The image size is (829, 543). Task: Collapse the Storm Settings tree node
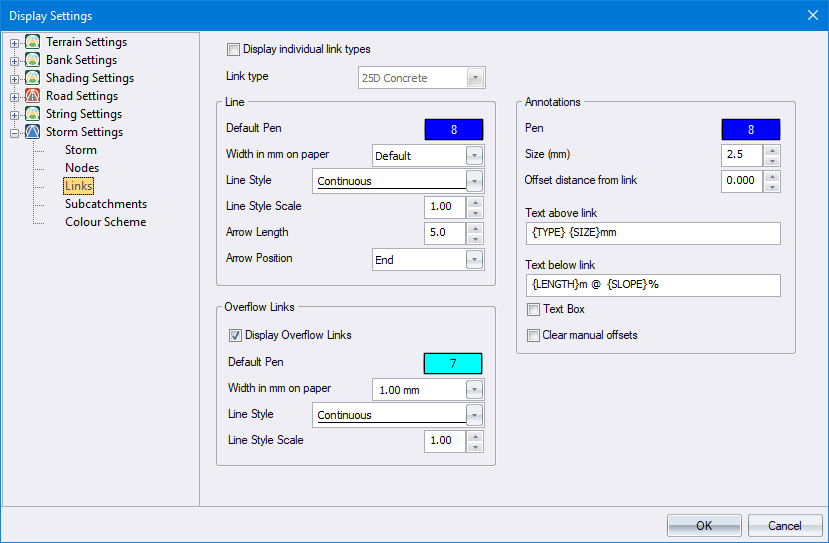pos(15,132)
